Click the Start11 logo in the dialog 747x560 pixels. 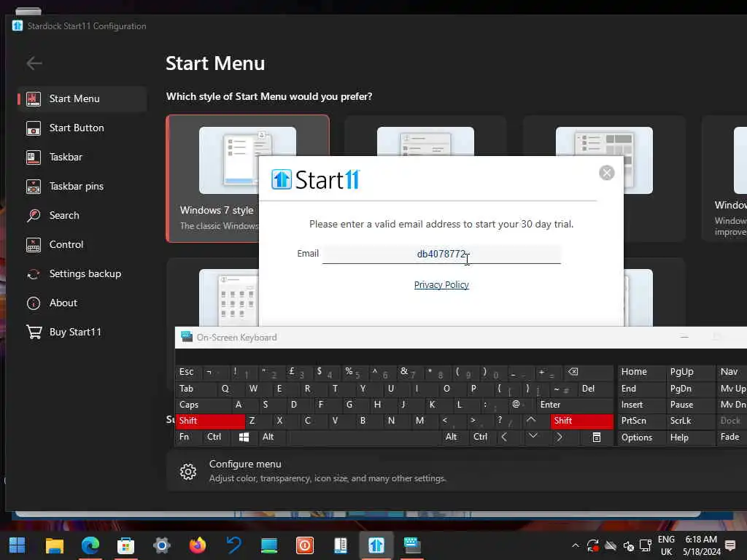click(315, 179)
